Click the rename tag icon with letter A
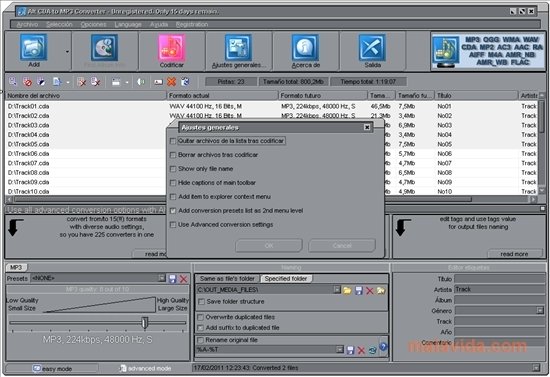Screen dimensions: 550x377 158,82
